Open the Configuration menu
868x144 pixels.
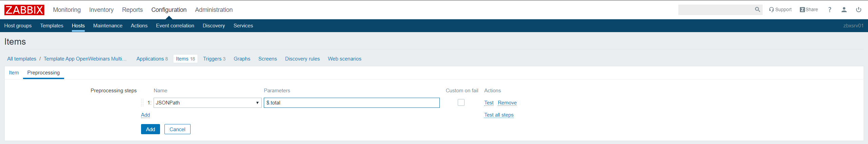[169, 10]
